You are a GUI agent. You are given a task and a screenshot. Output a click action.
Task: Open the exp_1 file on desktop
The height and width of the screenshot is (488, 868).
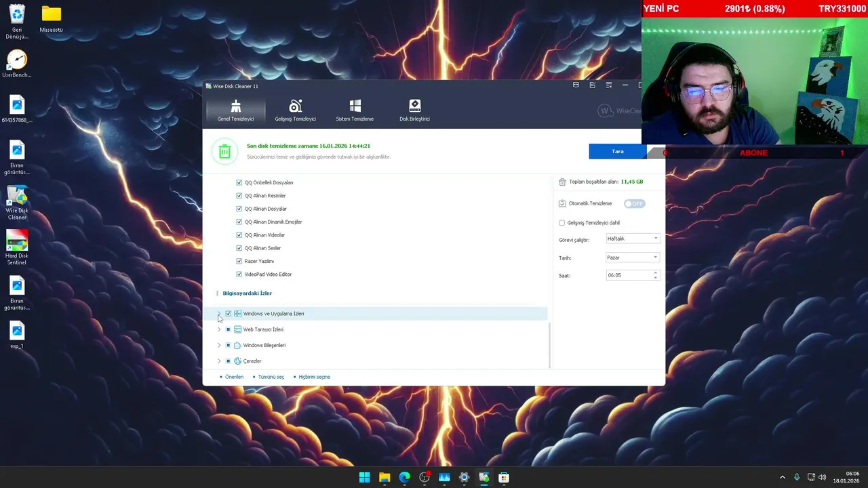pos(17,335)
